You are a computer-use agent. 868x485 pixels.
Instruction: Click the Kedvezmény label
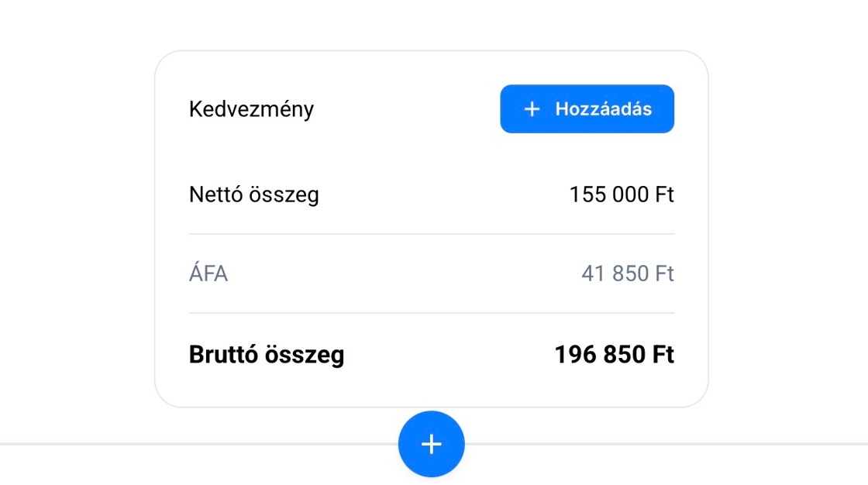[x=251, y=109]
